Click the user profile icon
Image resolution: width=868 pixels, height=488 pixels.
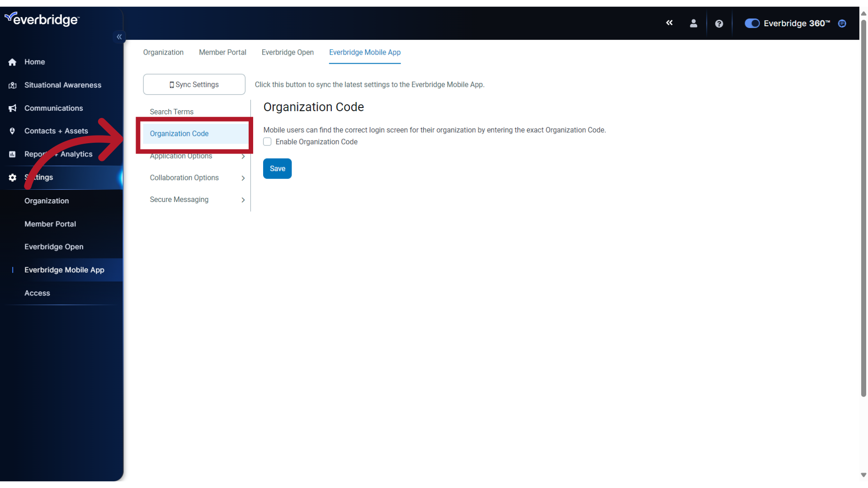(693, 23)
